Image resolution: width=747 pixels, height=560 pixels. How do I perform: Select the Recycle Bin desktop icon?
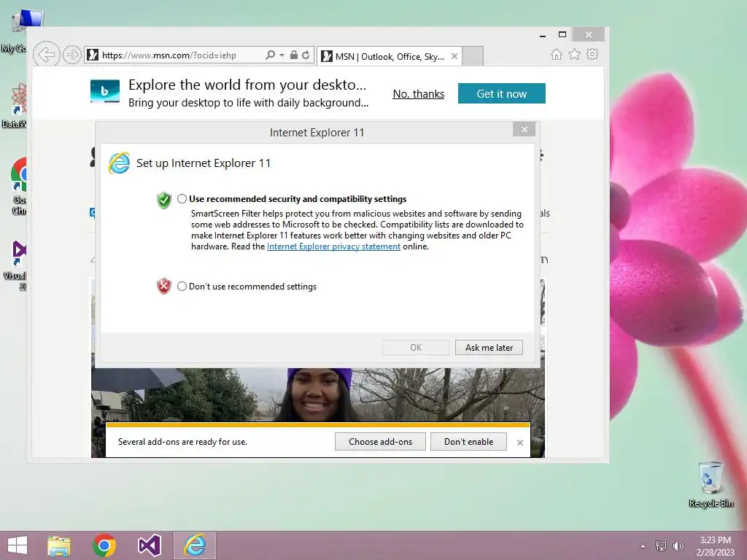pos(711,484)
